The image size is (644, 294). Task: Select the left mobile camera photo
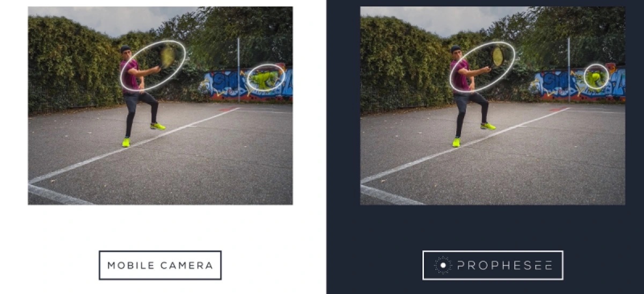[160, 105]
